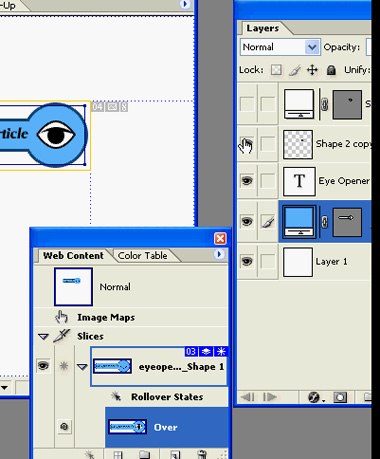Click the Normal state thumbnail
This screenshot has height=459, width=380.
coord(73,287)
